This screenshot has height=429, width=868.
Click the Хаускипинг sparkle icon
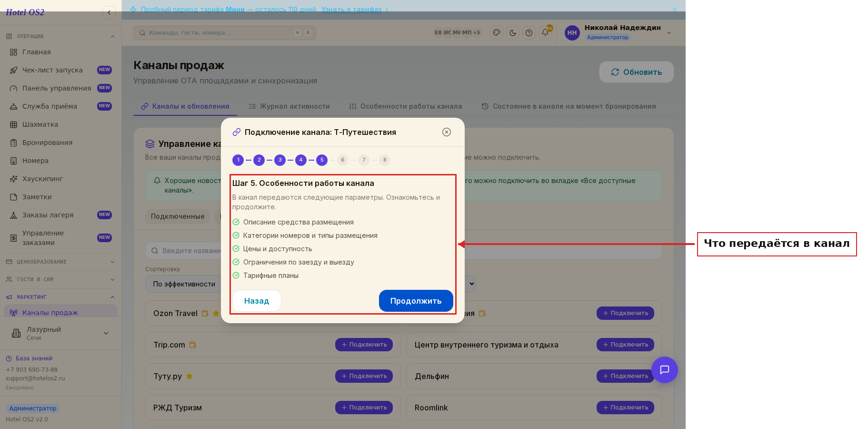click(14, 179)
